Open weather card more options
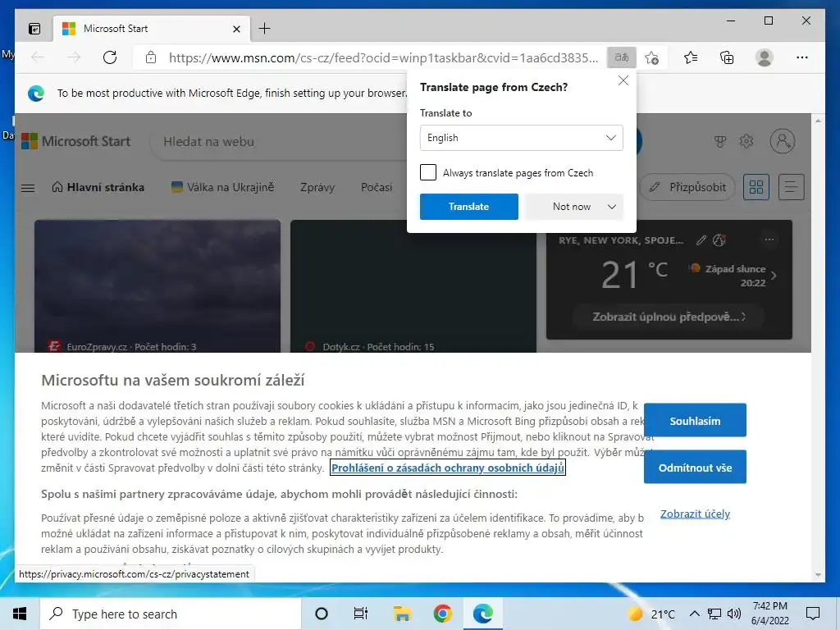Viewport: 840px width, 630px height. tap(769, 240)
